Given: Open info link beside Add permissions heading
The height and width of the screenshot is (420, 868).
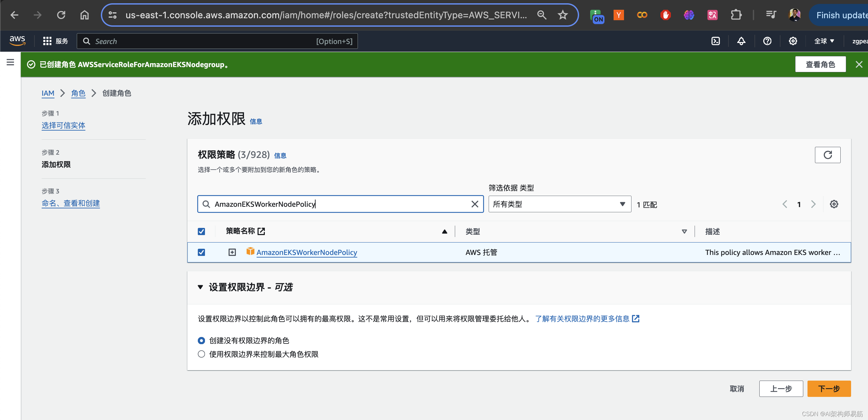Looking at the screenshot, I should [x=256, y=121].
